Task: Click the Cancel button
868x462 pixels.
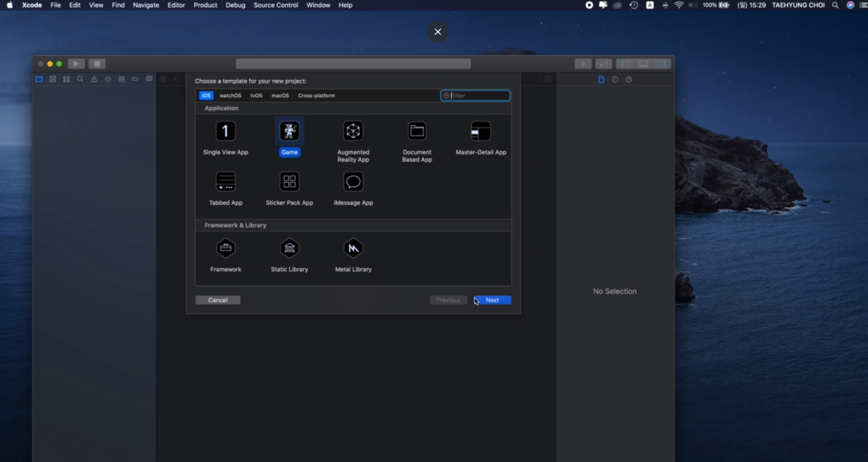Action: (218, 300)
